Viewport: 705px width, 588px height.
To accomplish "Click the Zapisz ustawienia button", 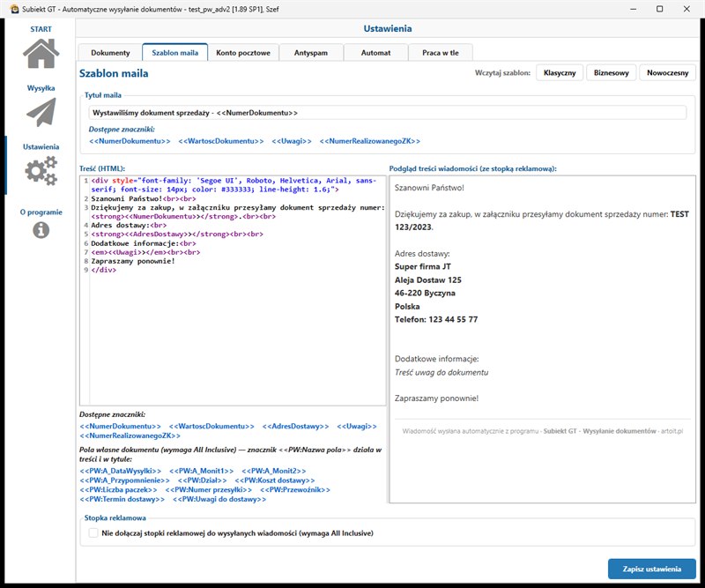I will tap(652, 569).
